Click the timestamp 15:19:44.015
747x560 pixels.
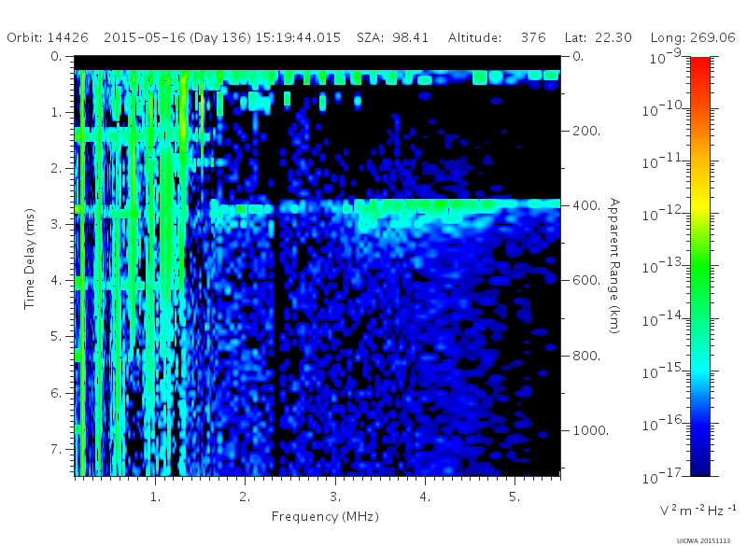click(x=298, y=37)
